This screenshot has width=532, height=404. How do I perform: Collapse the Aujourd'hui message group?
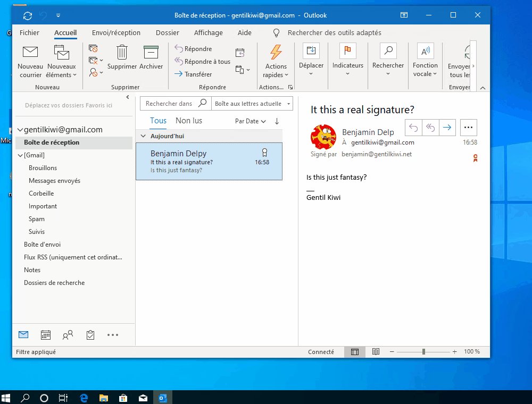tap(143, 136)
